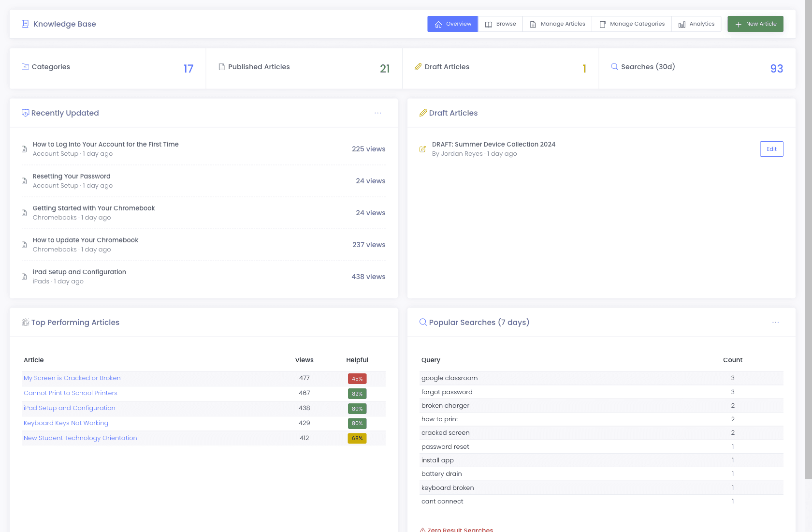Click the Views column header
This screenshot has height=532, width=812.
pos(304,360)
